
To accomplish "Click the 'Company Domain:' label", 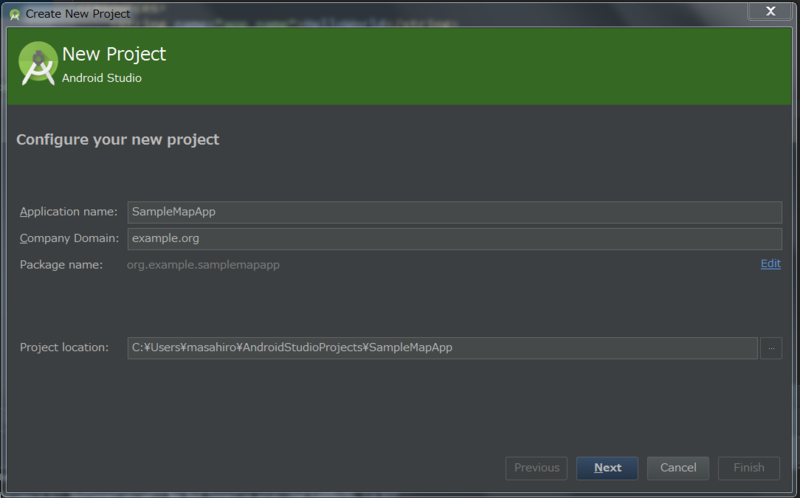I will [69, 238].
